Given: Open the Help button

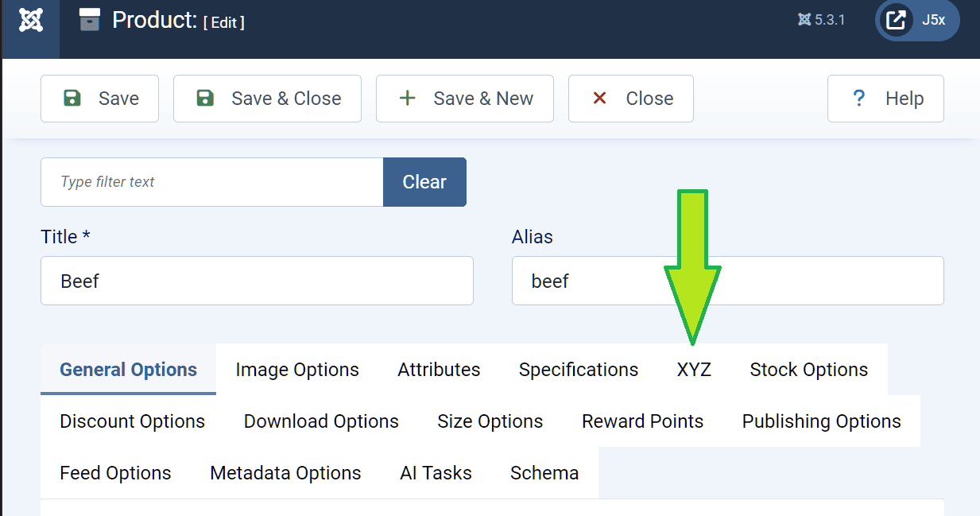Looking at the screenshot, I should (885, 99).
